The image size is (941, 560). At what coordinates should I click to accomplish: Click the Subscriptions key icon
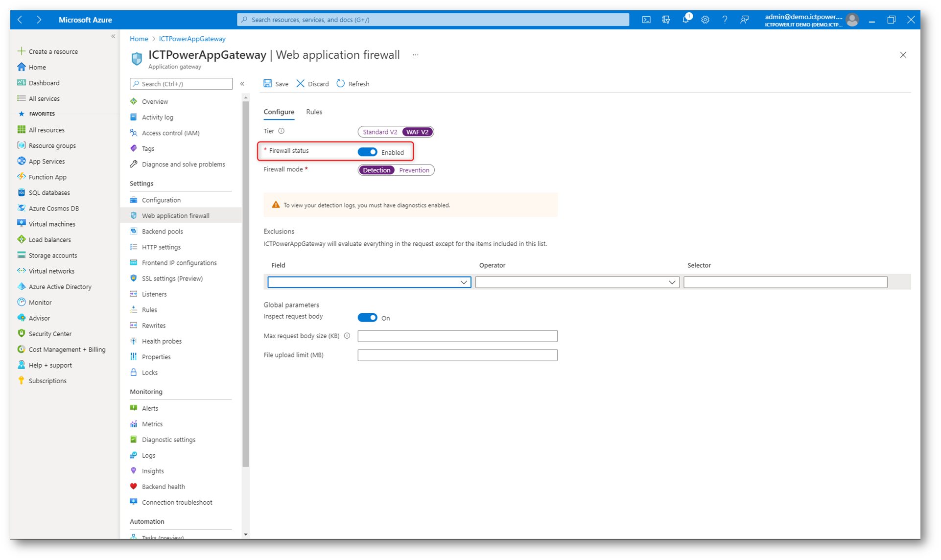tap(22, 380)
